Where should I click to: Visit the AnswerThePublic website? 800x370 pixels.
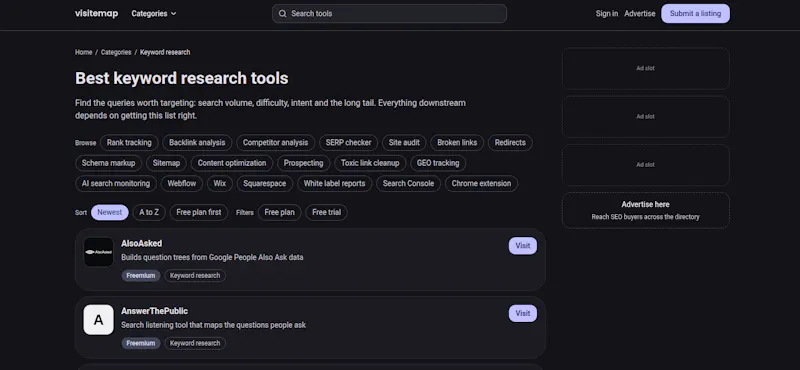click(x=522, y=313)
